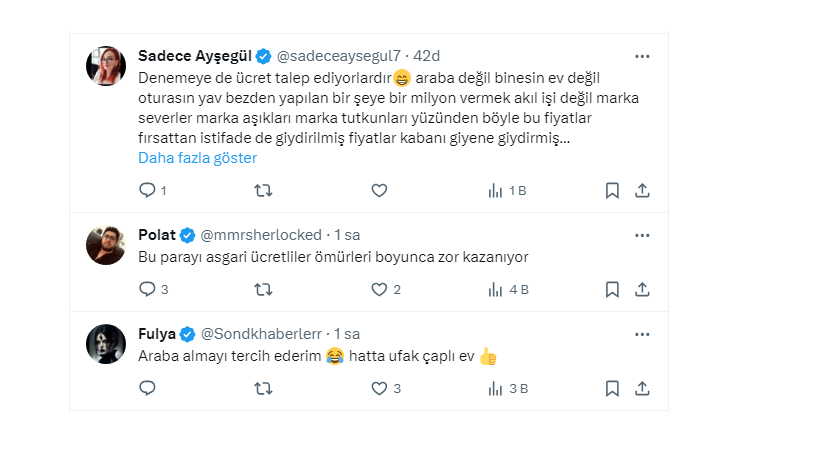
Task: Retweet Polat's post
Action: tap(264, 289)
